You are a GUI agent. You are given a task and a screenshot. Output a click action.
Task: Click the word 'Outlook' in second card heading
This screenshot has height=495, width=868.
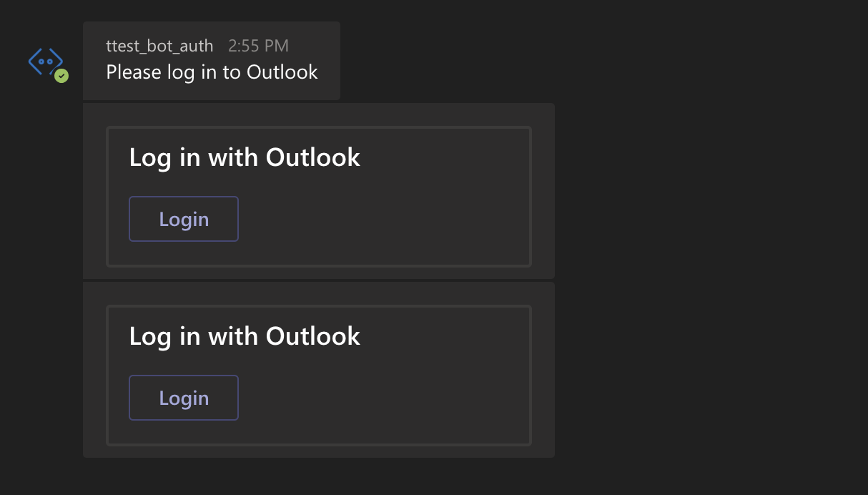coord(313,335)
